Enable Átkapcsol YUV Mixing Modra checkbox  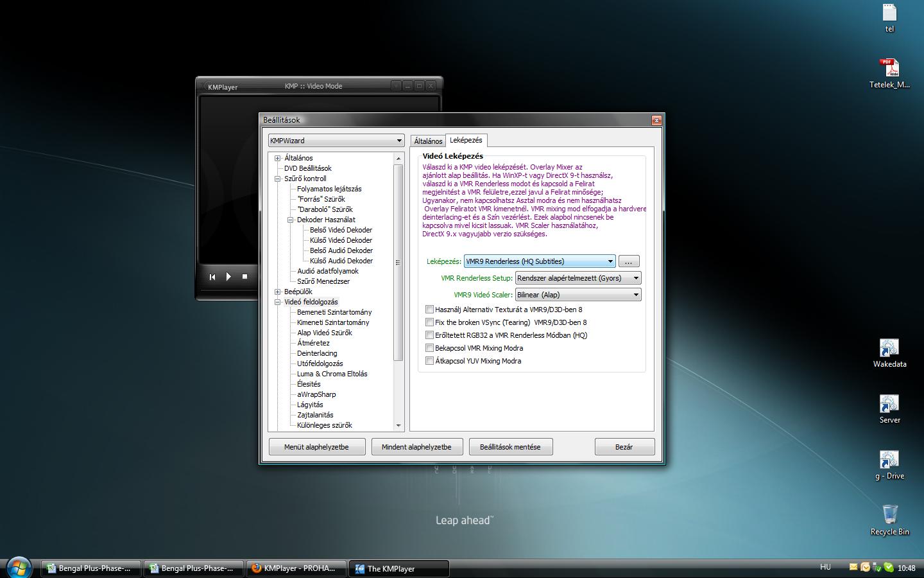(x=430, y=361)
